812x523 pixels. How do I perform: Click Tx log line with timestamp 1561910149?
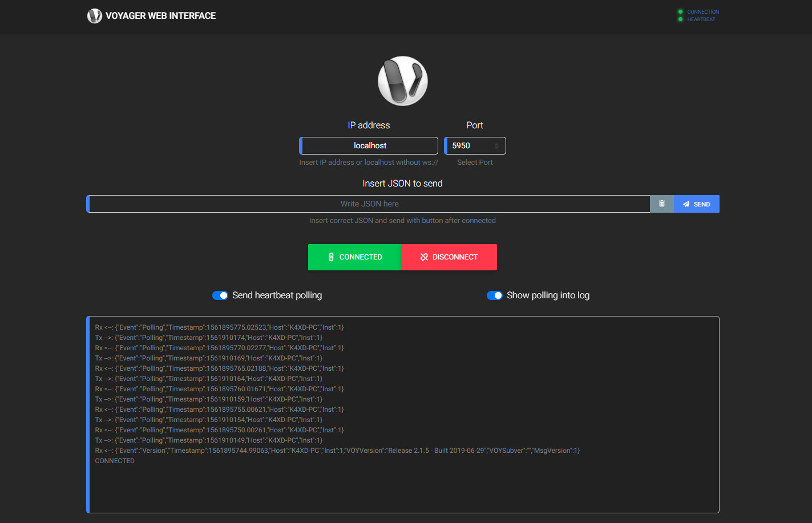(209, 440)
